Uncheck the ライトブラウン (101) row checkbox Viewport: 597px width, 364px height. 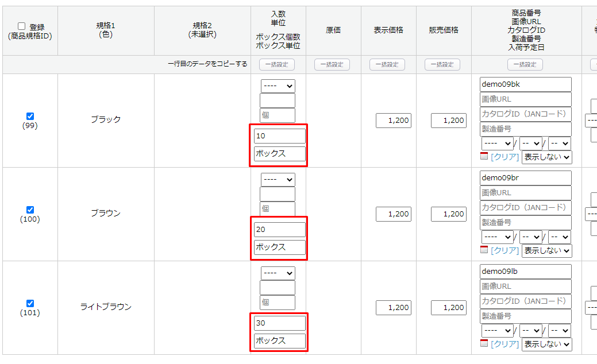tap(30, 303)
